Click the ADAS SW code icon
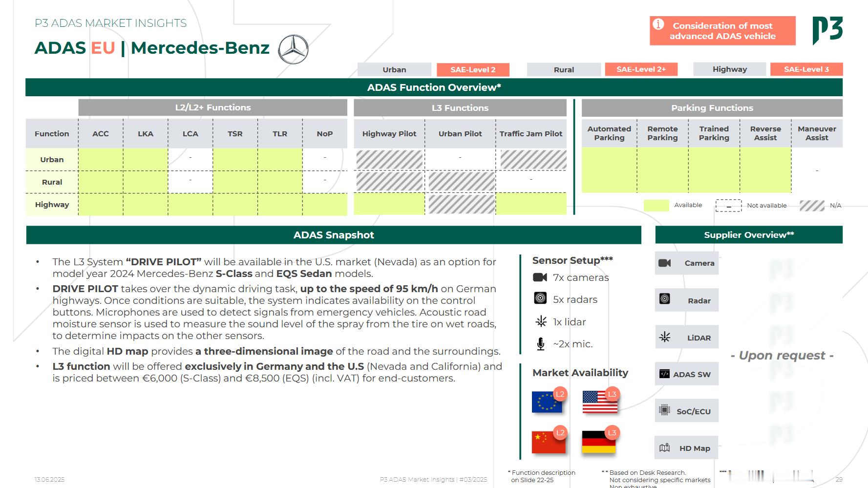The height and width of the screenshot is (488, 868). coord(664,374)
